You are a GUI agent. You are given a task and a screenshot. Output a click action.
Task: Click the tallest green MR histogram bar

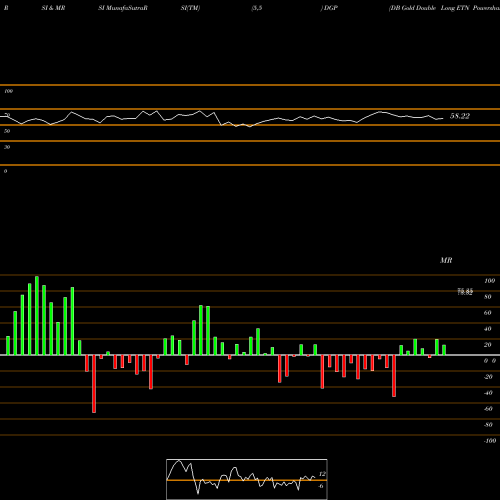37,316
